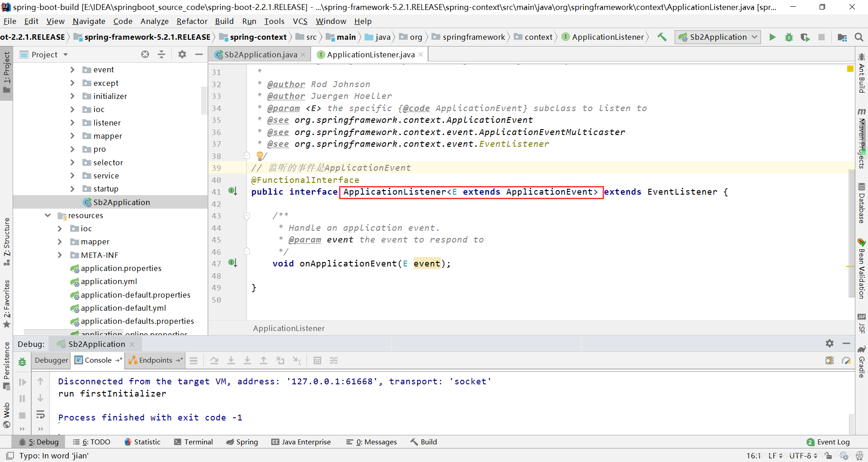Click implemented-method gutter icon on line 47

pyautogui.click(x=233, y=262)
